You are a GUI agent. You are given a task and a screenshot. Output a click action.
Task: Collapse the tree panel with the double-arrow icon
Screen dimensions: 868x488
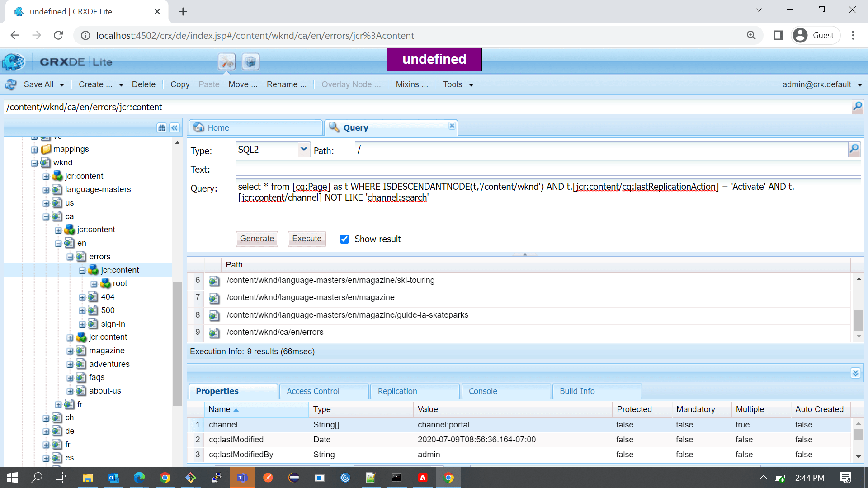coord(174,128)
